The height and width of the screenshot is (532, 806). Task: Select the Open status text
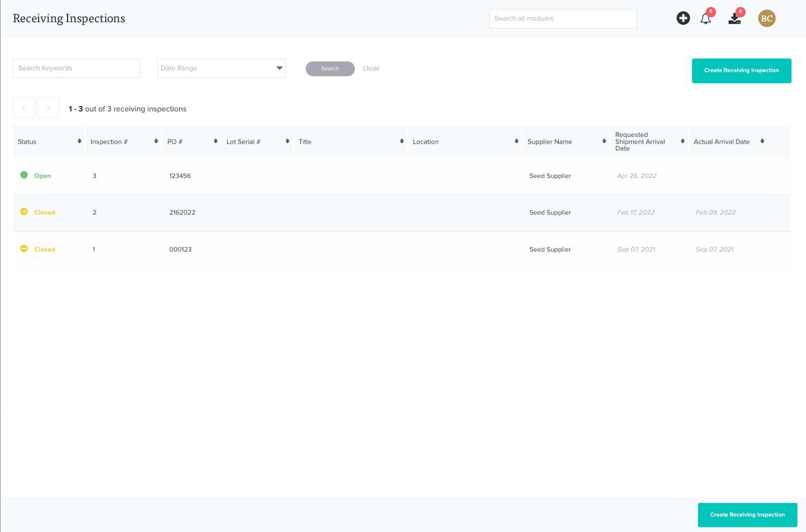(42, 176)
